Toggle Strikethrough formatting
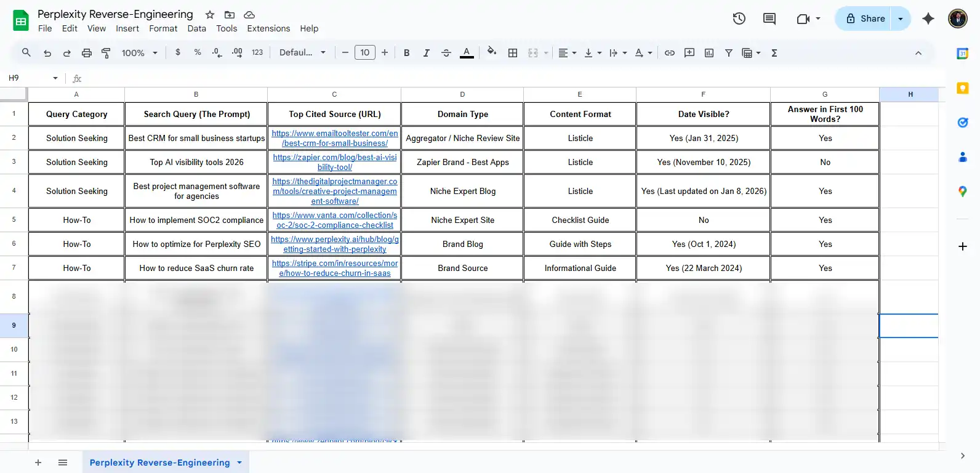Screen dimensions: 980x473 [446, 53]
